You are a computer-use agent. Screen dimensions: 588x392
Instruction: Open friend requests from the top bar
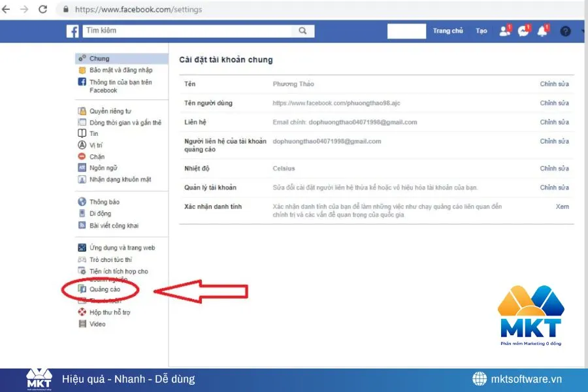504,31
